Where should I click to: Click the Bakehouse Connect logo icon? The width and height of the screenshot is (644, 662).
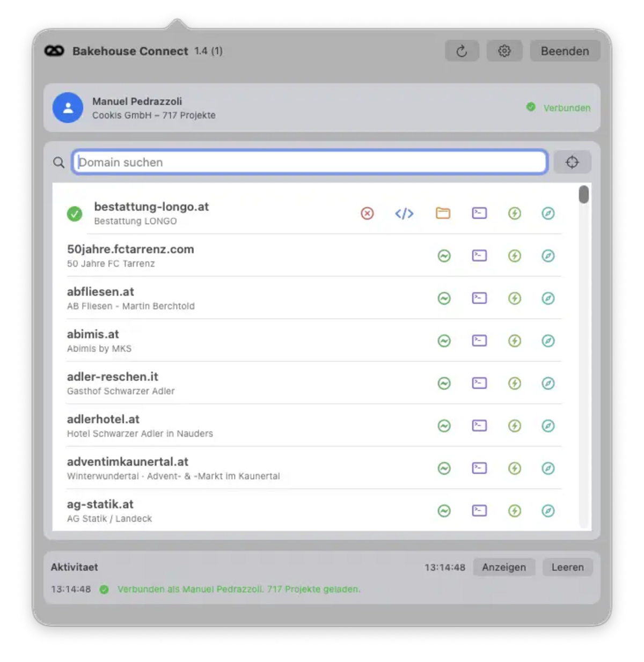click(x=54, y=51)
